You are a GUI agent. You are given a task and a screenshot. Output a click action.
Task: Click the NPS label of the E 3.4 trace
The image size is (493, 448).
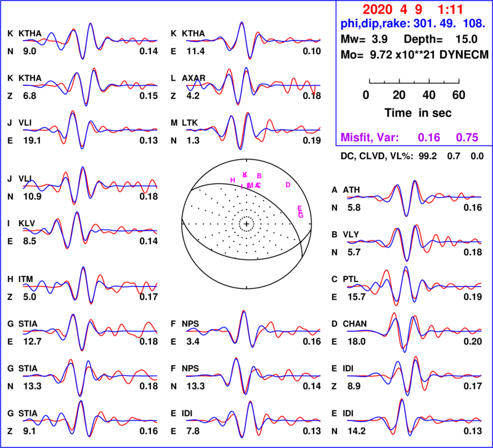click(x=190, y=324)
